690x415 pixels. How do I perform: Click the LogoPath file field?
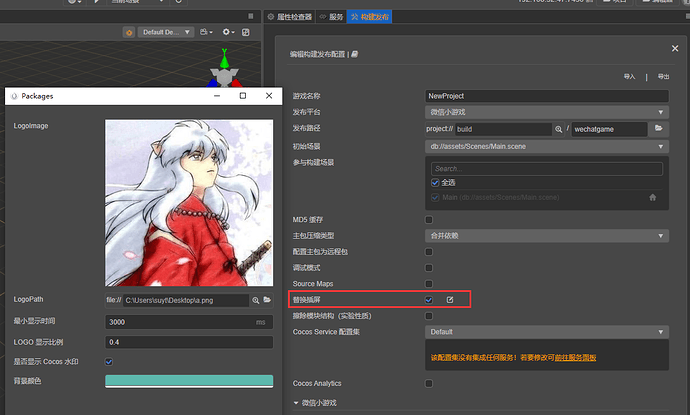tap(186, 300)
